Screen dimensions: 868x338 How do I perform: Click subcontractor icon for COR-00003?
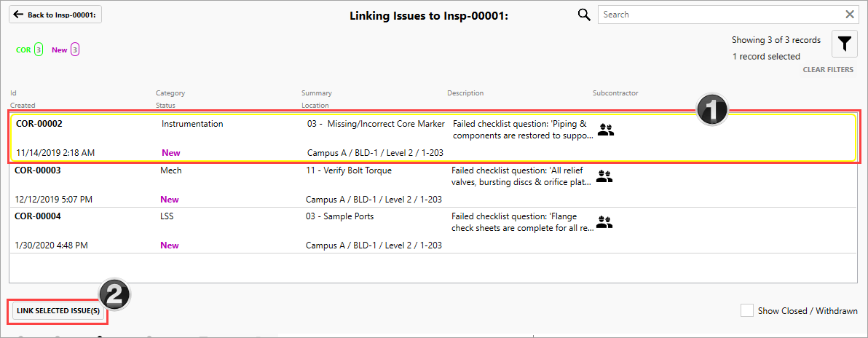(604, 176)
